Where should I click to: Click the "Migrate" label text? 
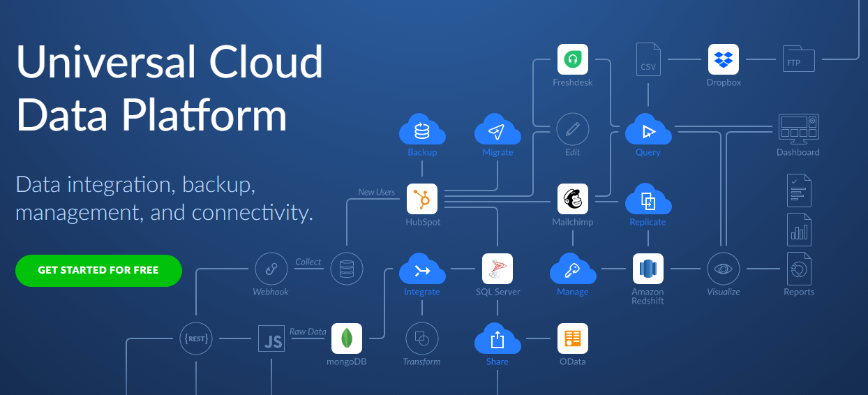coord(497,152)
